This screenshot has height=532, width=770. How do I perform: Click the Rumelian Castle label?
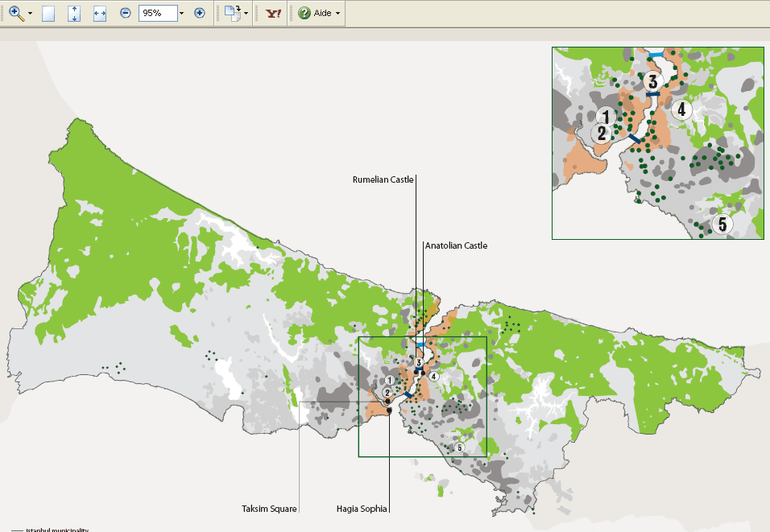(382, 179)
